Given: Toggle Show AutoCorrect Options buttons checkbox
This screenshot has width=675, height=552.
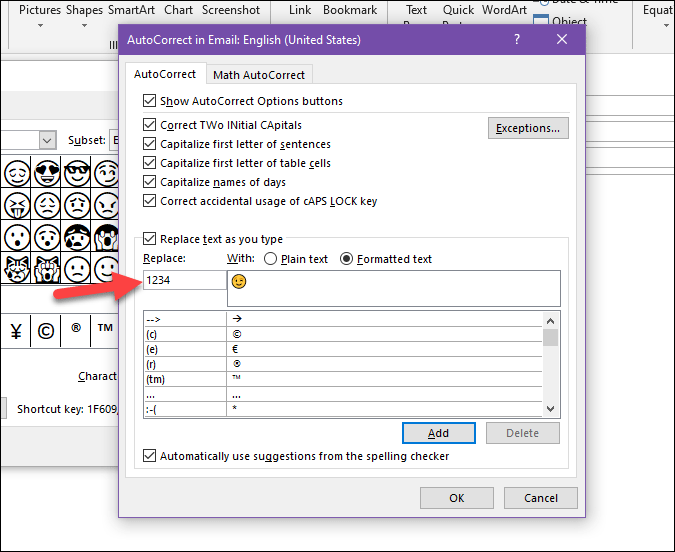Looking at the screenshot, I should point(150,101).
